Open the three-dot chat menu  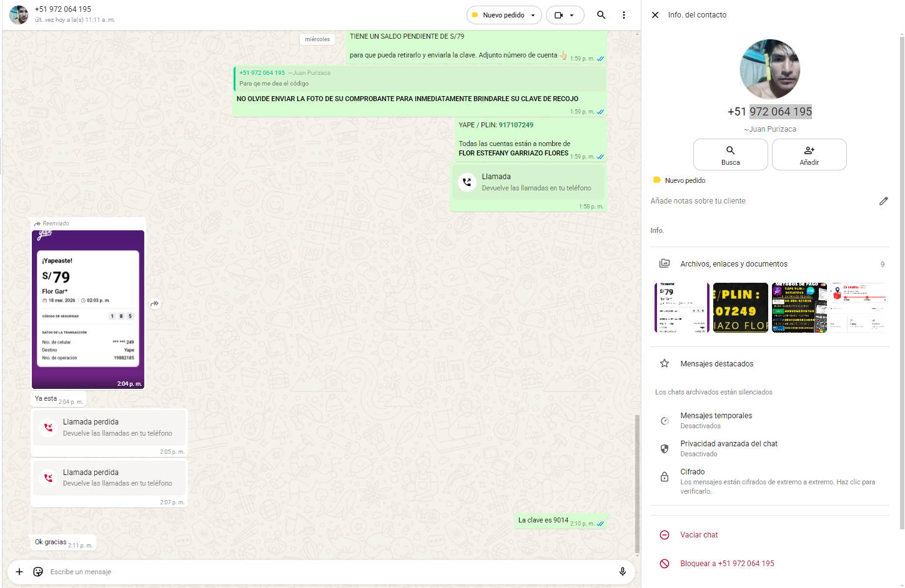(x=623, y=15)
